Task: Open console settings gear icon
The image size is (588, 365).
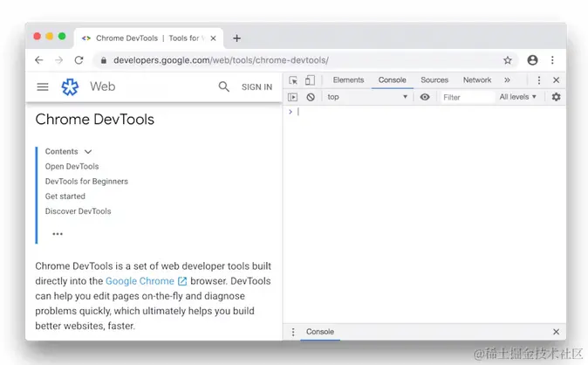Action: pyautogui.click(x=556, y=97)
